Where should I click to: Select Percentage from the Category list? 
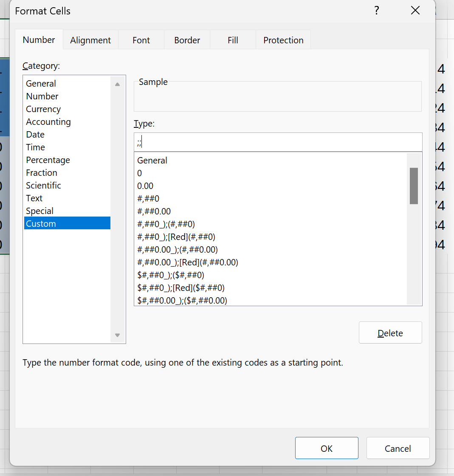coord(48,160)
